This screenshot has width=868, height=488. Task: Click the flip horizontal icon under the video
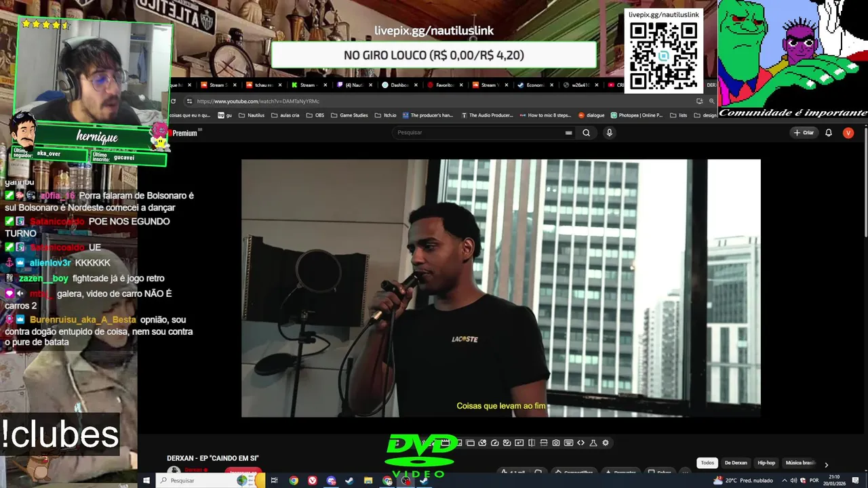[x=532, y=443]
